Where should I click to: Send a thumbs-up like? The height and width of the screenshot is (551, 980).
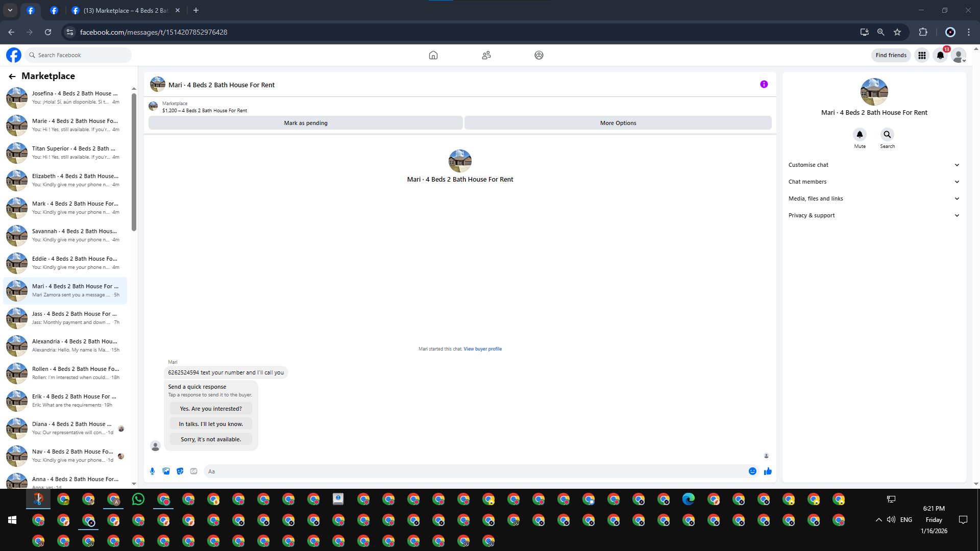point(768,471)
